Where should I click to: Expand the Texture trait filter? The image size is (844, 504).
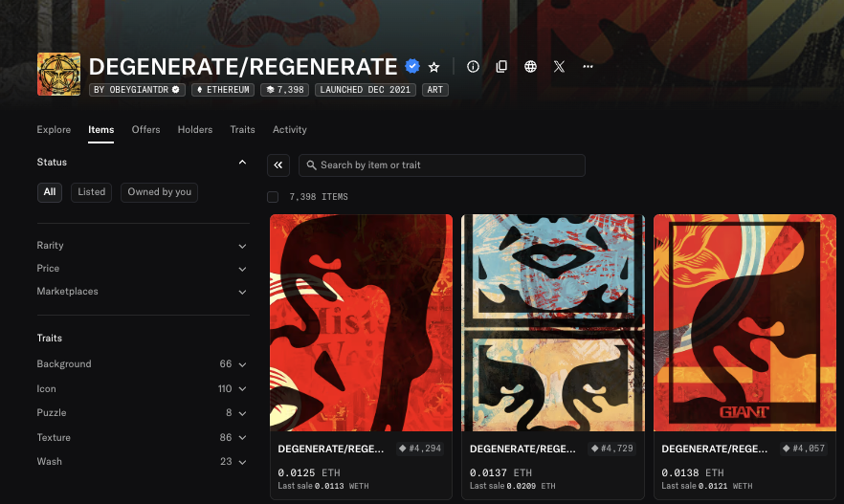[x=142, y=437]
